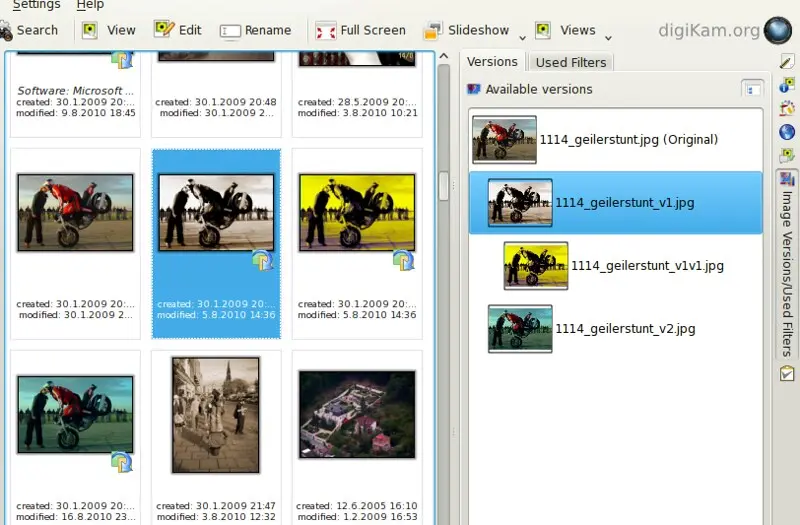Click the 'Software: Microsoft ...' caption
The image size is (800, 525).
tap(76, 91)
